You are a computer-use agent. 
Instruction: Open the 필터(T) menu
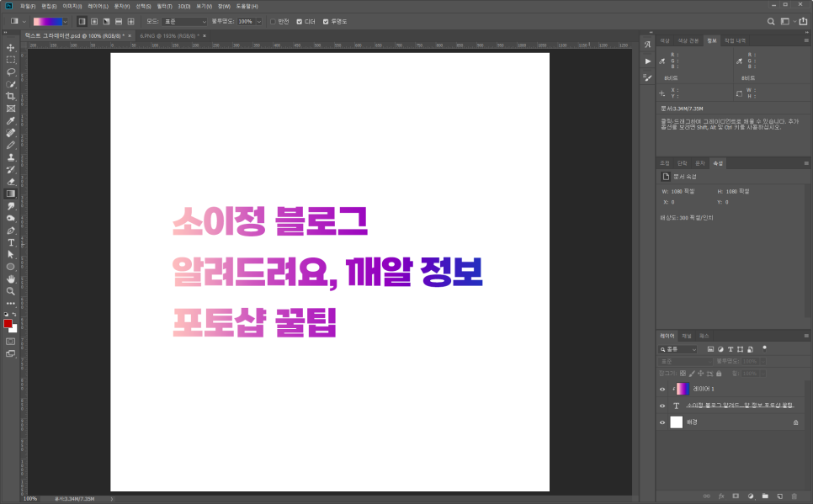[x=163, y=6]
